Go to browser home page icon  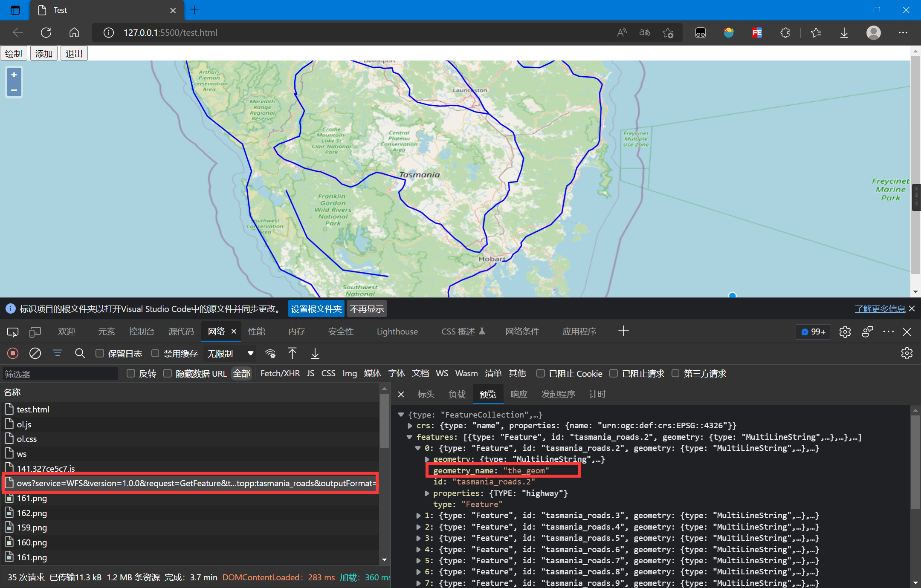point(74,33)
